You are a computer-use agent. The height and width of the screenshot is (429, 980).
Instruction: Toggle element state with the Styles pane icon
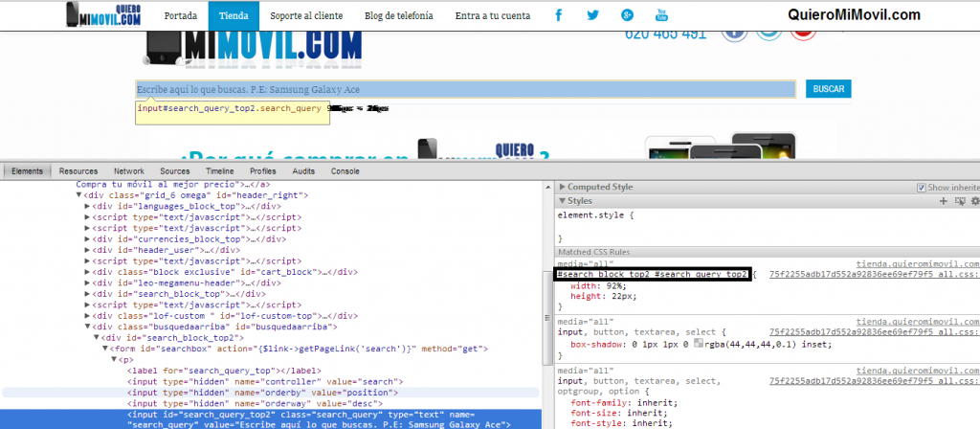(960, 201)
